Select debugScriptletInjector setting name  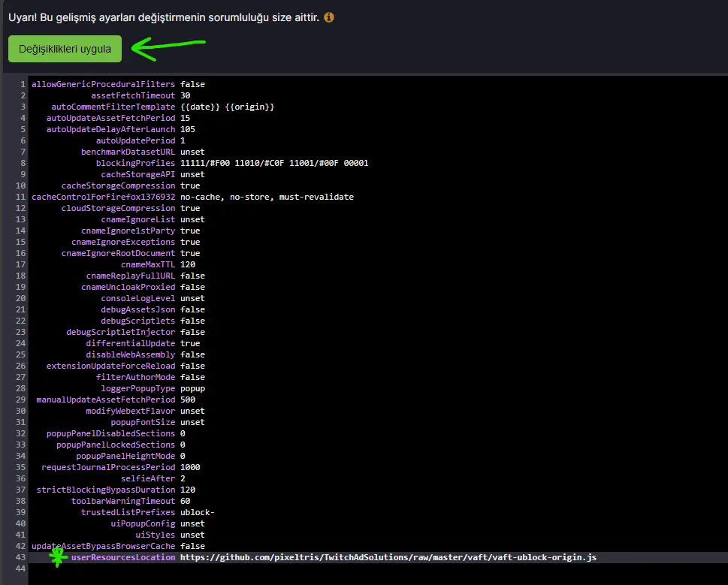(x=121, y=332)
